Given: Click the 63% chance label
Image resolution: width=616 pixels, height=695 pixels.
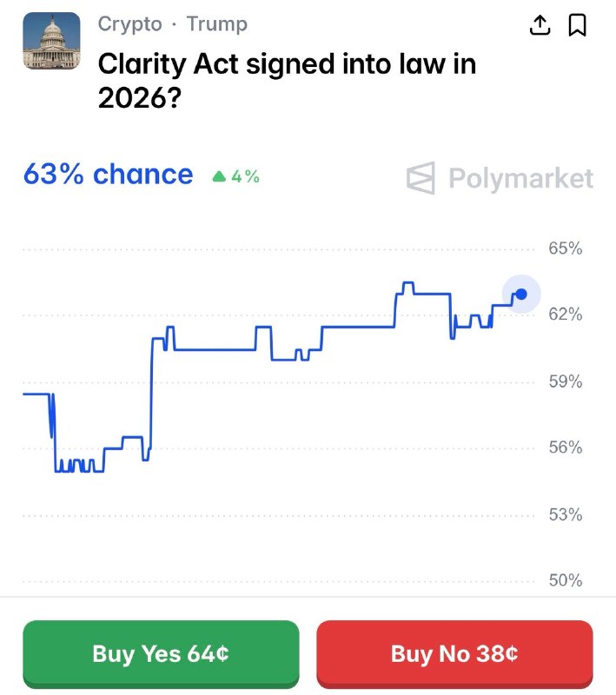Looking at the screenshot, I should point(109,175).
